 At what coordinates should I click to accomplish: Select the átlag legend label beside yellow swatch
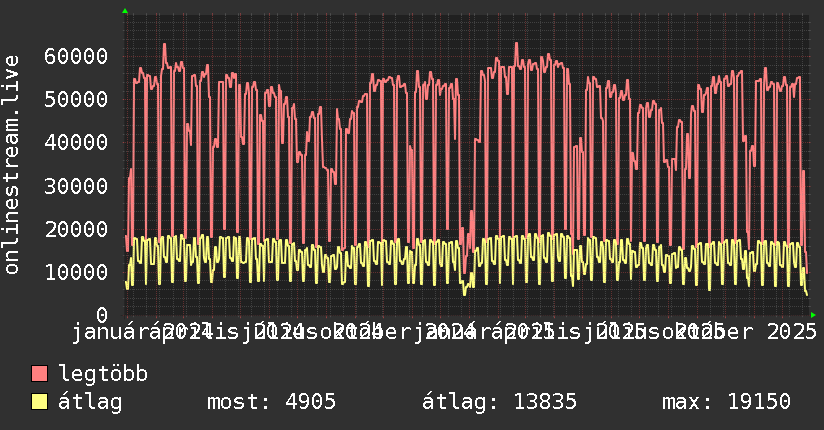90,402
